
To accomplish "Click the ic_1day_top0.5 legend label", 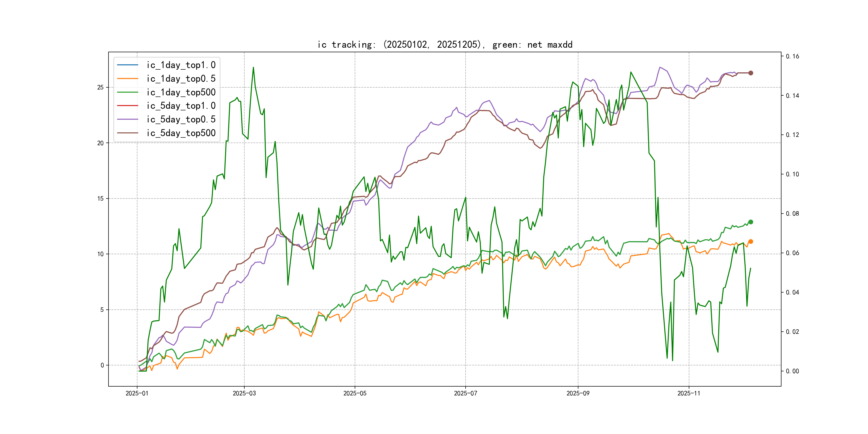I will point(181,78).
